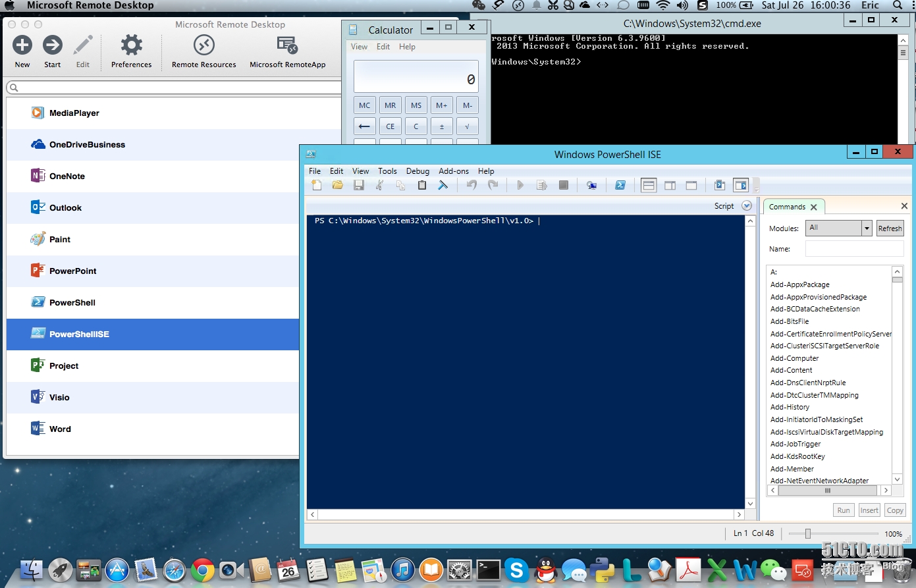Toggle Show Command Add-on icon in ISE
Screen dimensions: 916x588
(x=741, y=186)
